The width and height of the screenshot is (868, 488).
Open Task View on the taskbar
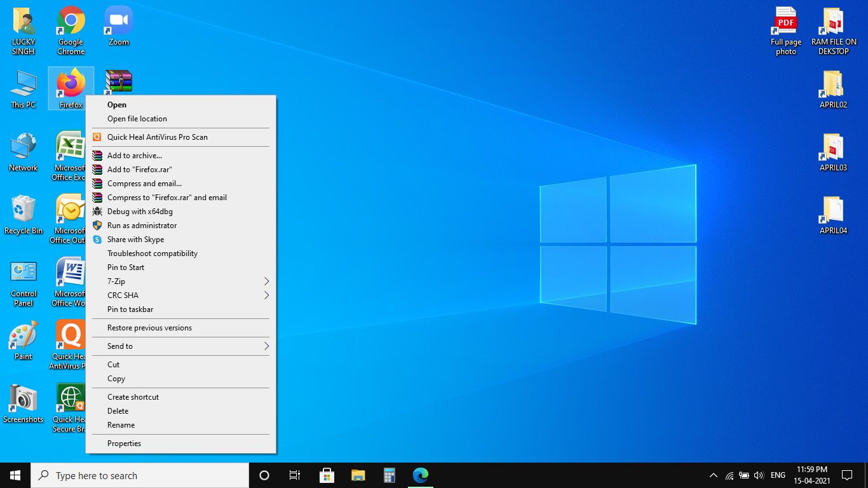pyautogui.click(x=295, y=475)
